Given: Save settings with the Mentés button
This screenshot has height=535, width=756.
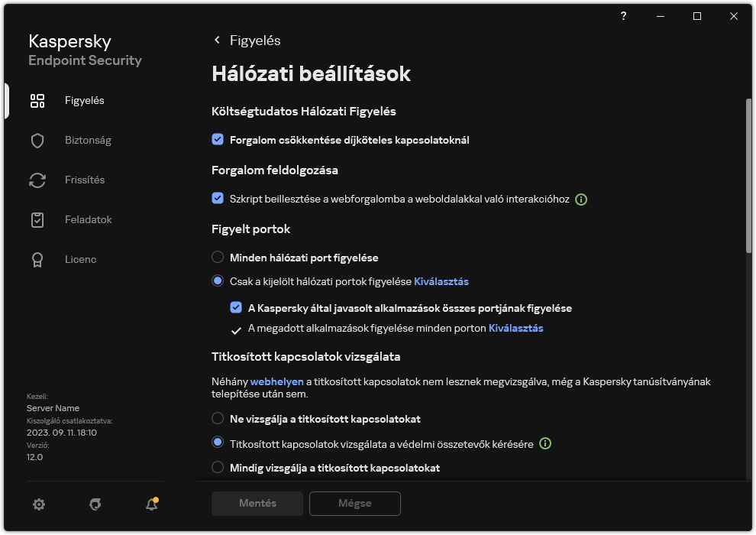Looking at the screenshot, I should [257, 504].
